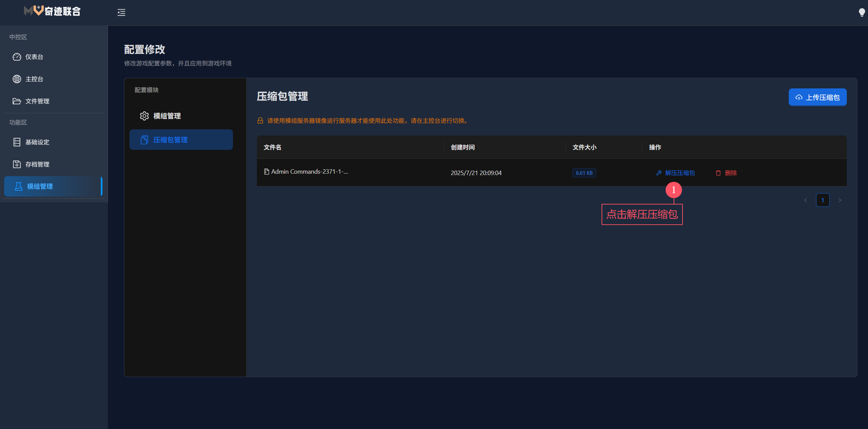Click the trash icon beside 删除
Screen dimensions: 868x429
click(718, 173)
